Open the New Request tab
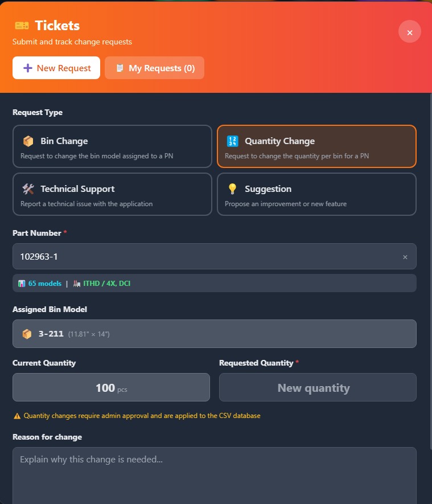The image size is (432, 504). (x=56, y=68)
